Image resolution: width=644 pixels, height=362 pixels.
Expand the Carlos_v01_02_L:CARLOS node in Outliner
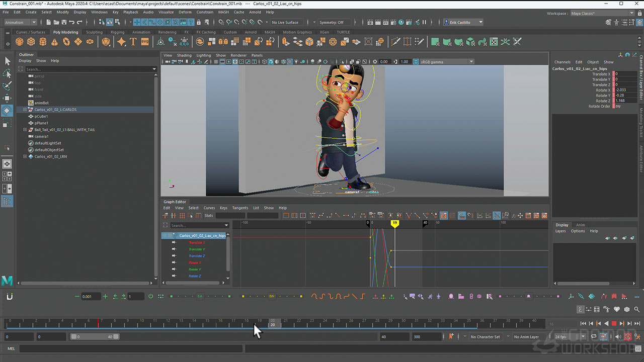[x=25, y=110]
